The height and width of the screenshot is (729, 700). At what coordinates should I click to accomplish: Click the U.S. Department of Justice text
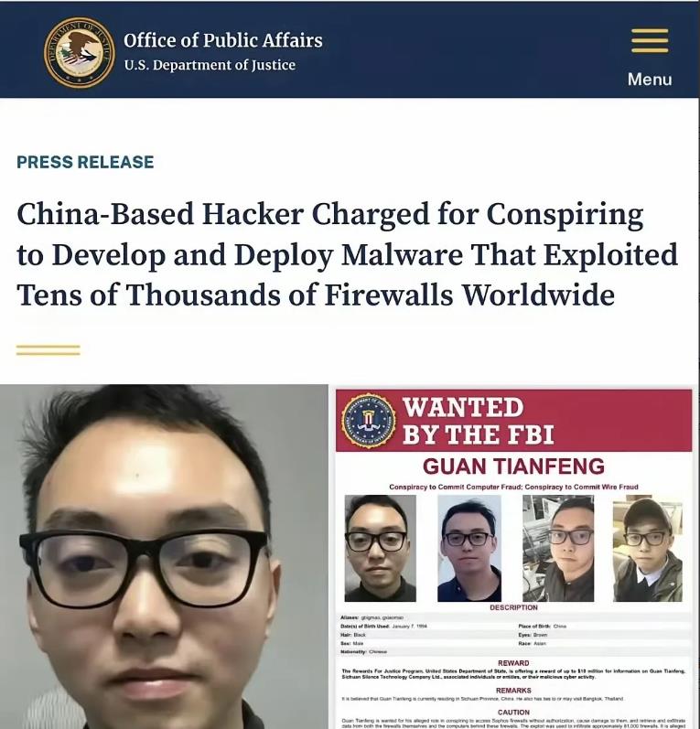click(210, 65)
